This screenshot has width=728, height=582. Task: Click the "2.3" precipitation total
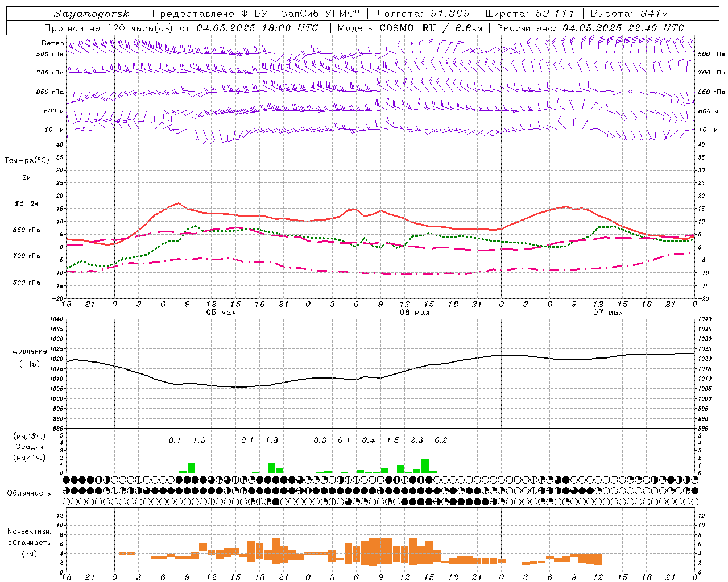[417, 440]
